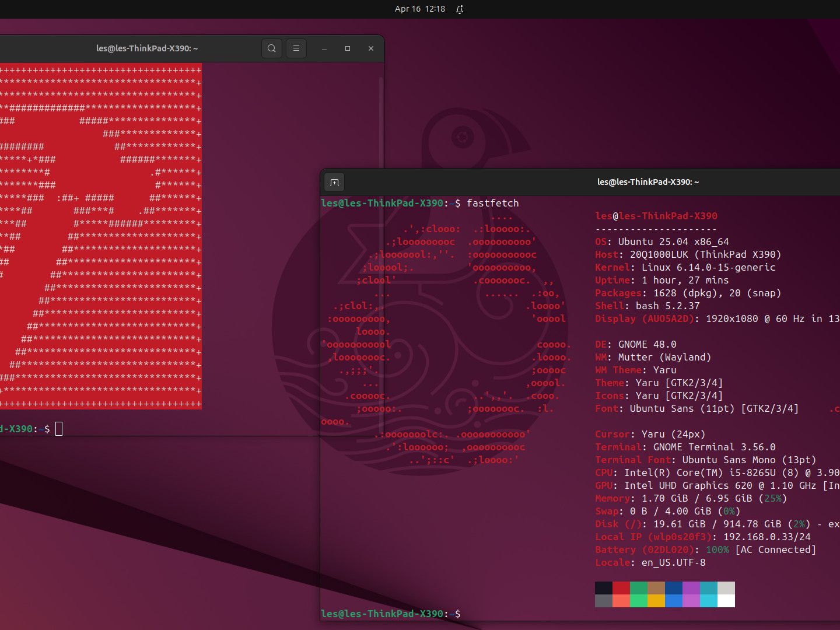840x630 pixels.
Task: Click the do-not-disturb bell icon in top bar
Action: (460, 9)
